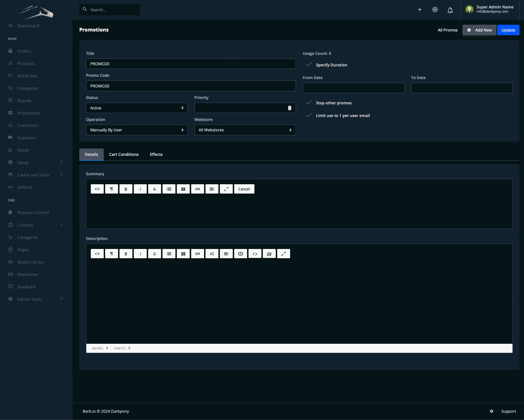The height and width of the screenshot is (420, 524).
Task: Switch to the Cart Conditions tab
Action: (x=124, y=154)
